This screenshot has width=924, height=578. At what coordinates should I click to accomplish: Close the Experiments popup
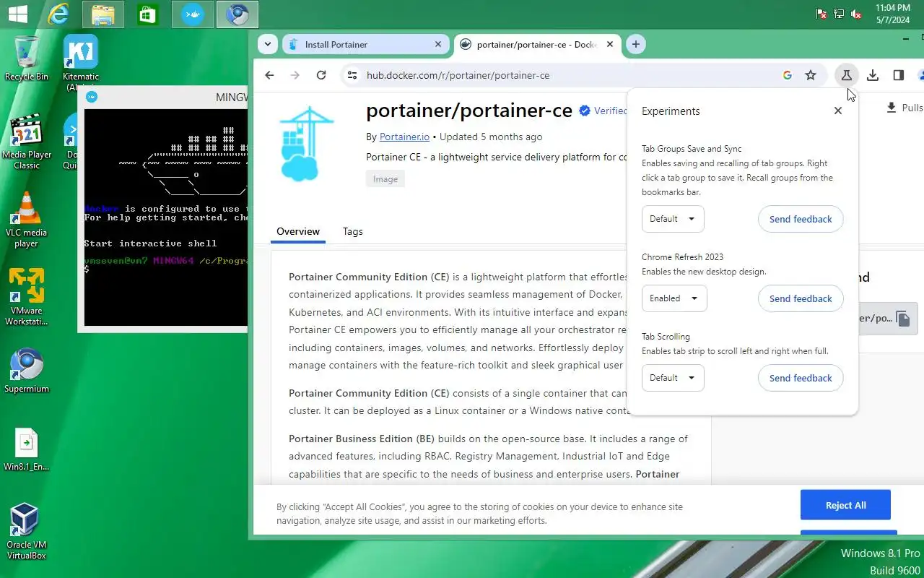click(x=837, y=111)
